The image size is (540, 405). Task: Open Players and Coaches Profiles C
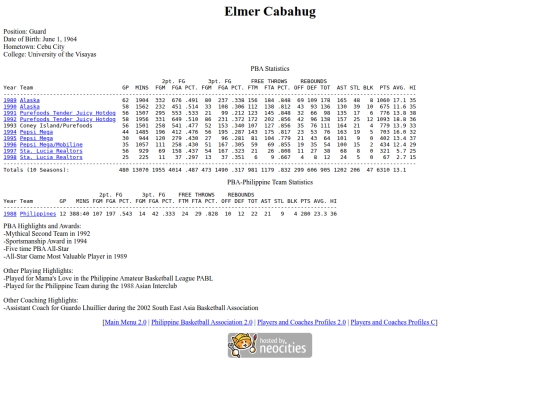(x=393, y=322)
